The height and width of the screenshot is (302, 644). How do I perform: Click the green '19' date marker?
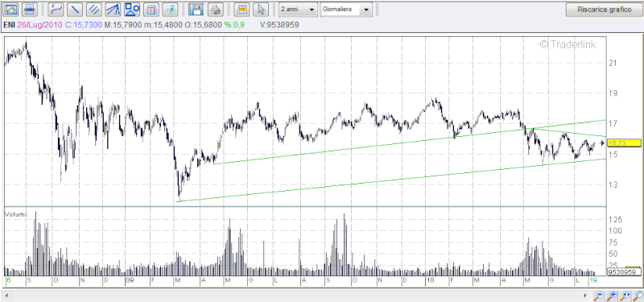[592, 280]
